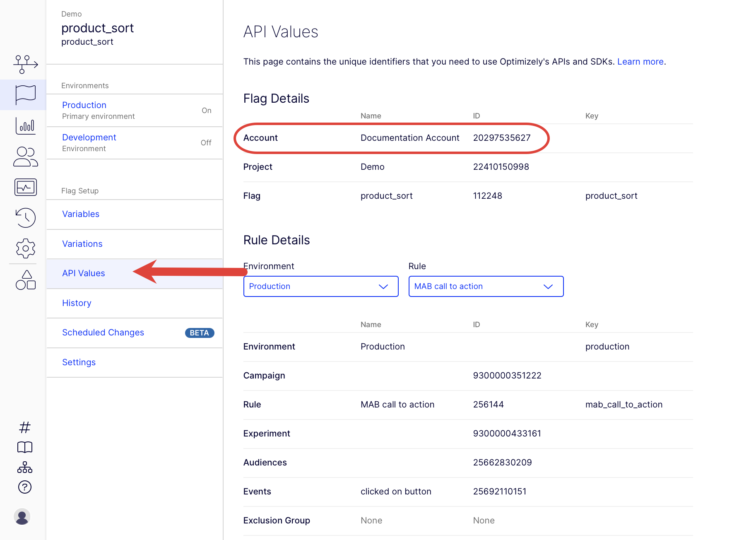Screen dimensions: 756x540
Task: Open the Development environment link
Action: [x=89, y=137]
